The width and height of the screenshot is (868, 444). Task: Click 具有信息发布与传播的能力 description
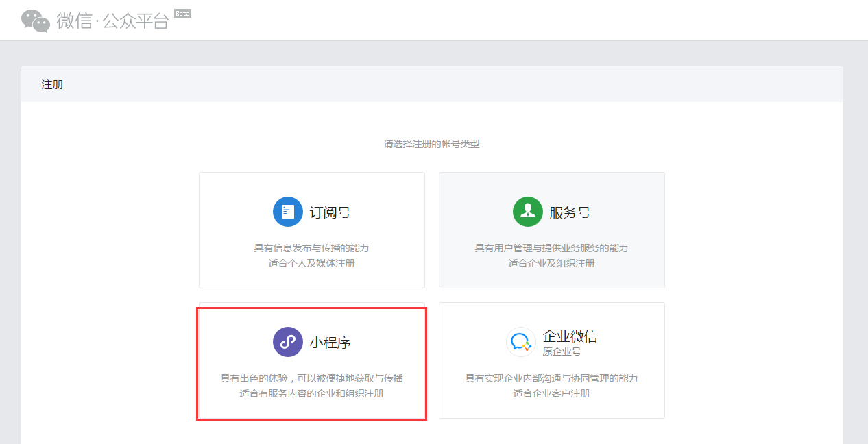311,248
